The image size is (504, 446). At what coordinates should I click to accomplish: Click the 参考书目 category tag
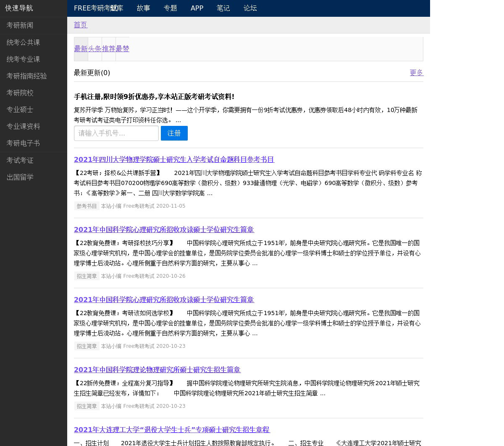[87, 206]
